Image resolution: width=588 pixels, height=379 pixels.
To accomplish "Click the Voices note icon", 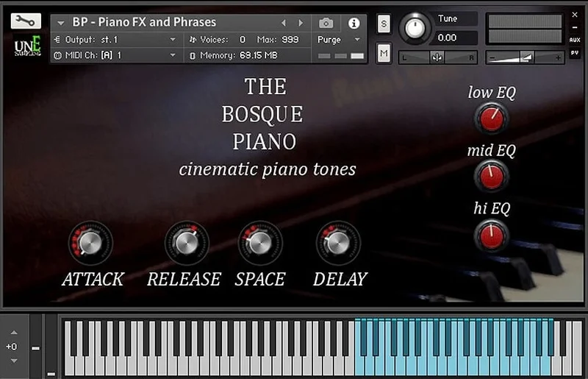I will [193, 40].
